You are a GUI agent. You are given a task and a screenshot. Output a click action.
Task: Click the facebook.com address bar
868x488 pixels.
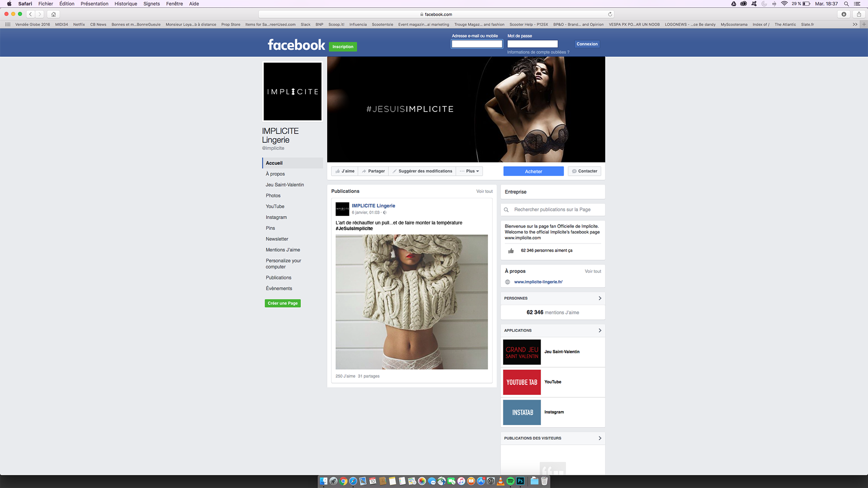coord(437,14)
